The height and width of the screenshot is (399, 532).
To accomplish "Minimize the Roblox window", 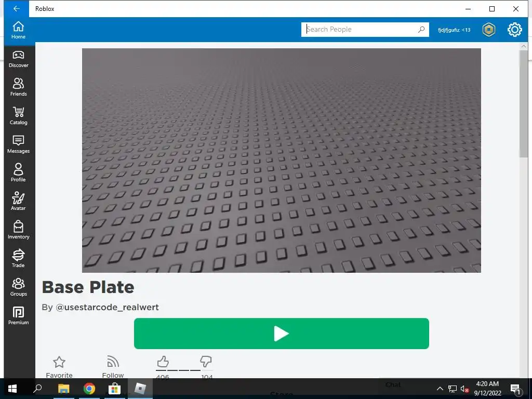I will (468, 9).
